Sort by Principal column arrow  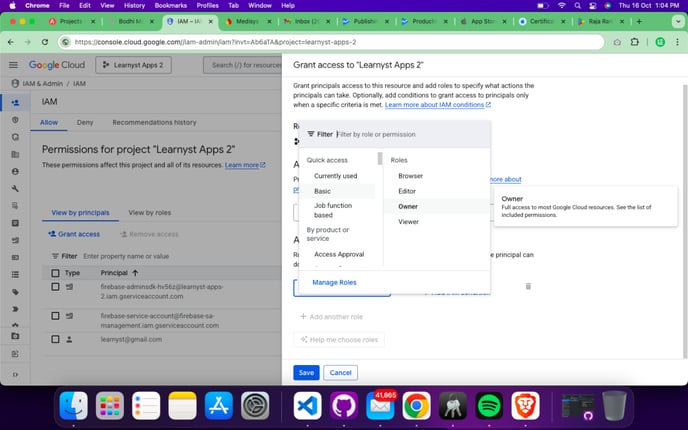[x=135, y=272]
